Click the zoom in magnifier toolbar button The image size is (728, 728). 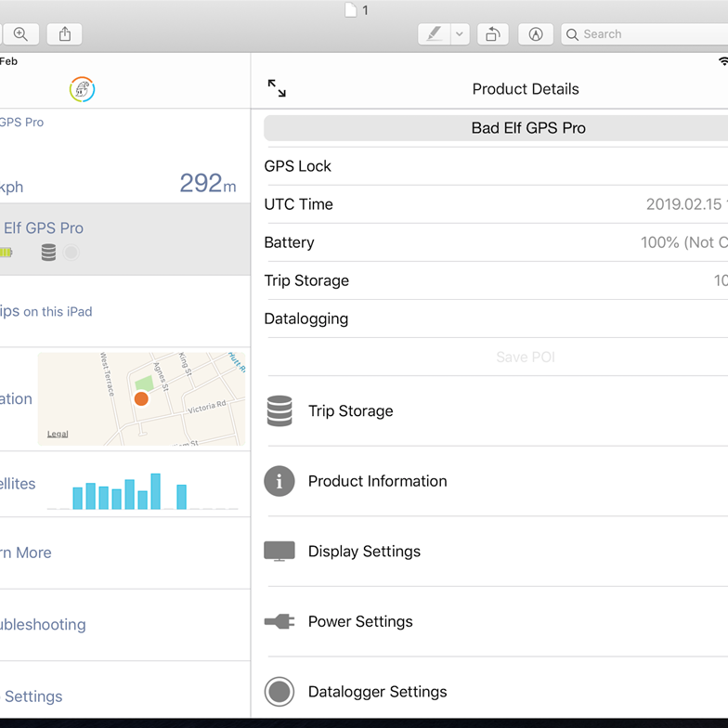(x=20, y=34)
